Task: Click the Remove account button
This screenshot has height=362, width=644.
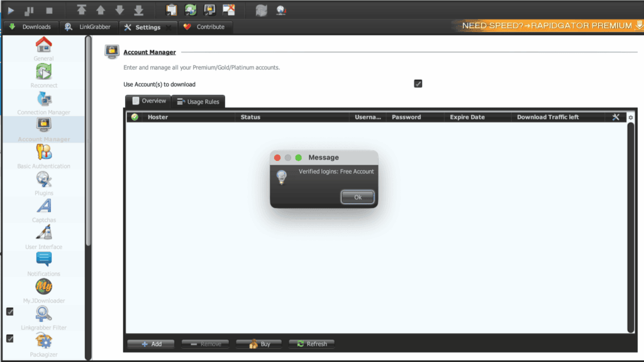Action: click(206, 344)
